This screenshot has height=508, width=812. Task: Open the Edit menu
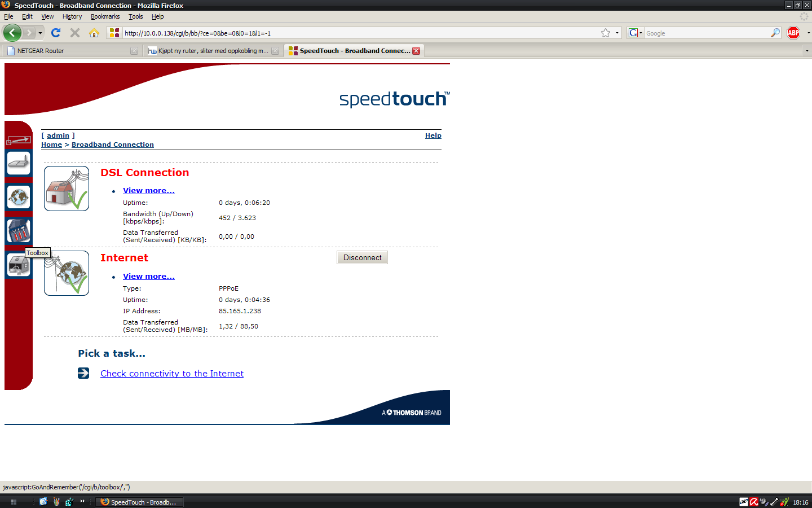[27, 16]
